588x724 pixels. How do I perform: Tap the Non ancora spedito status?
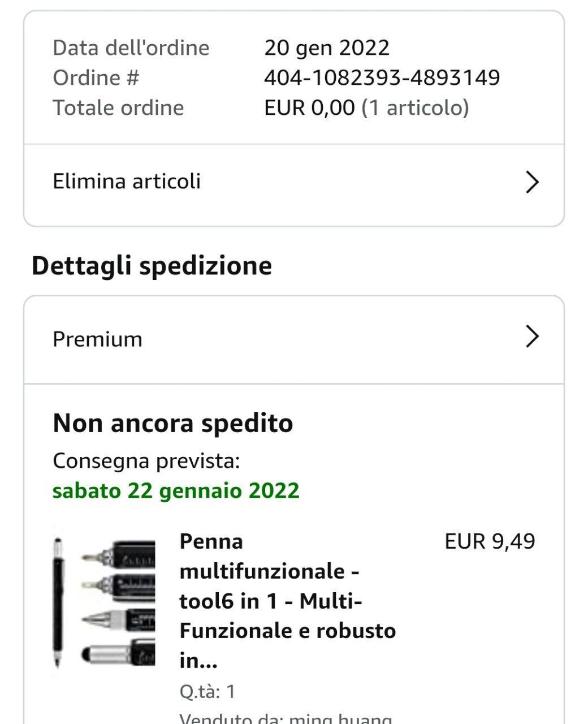point(173,423)
